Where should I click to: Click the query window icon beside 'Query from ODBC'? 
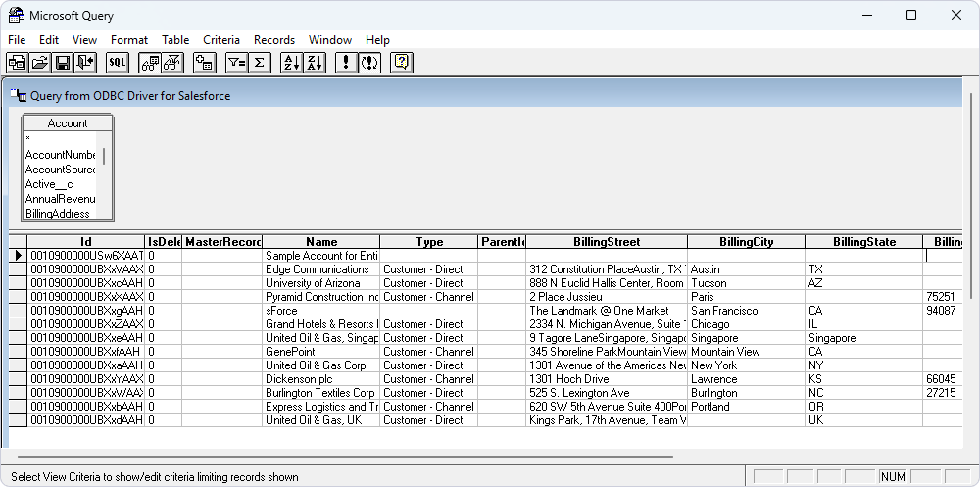pos(19,96)
